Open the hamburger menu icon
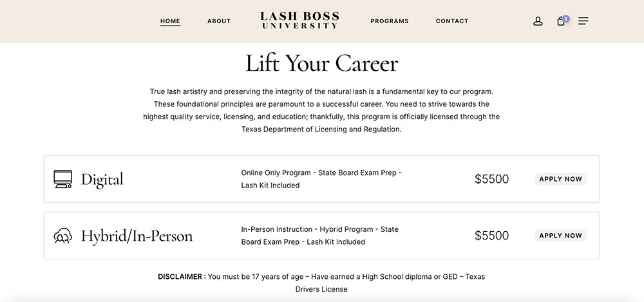This screenshot has width=644, height=302. (x=583, y=21)
